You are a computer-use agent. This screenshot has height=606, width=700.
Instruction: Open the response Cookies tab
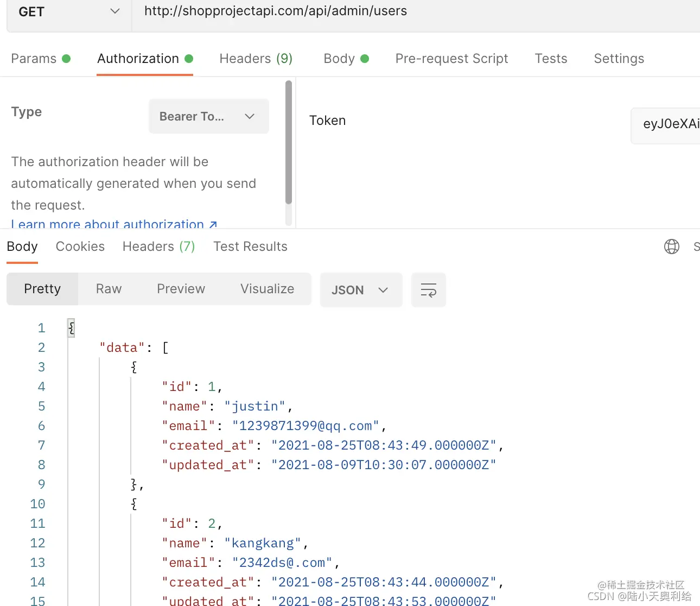point(80,247)
